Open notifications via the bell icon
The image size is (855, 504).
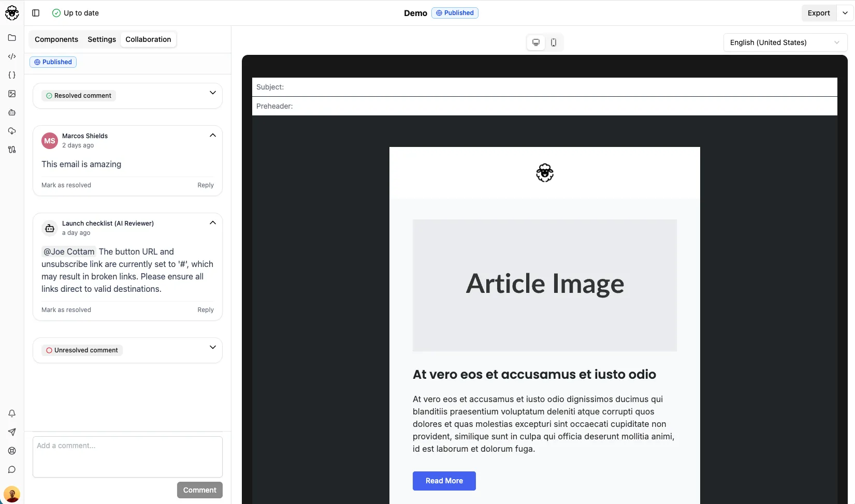point(11,413)
